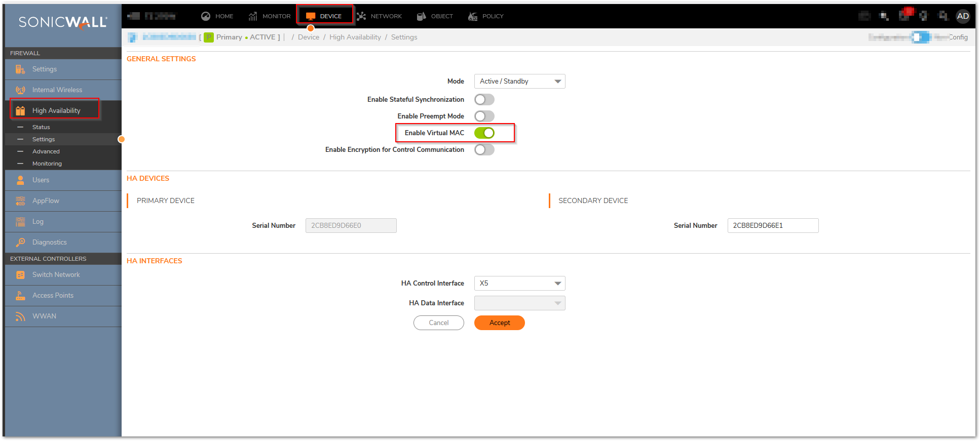The height and width of the screenshot is (441, 980).
Task: Click the Access Points icon
Action: click(20, 296)
